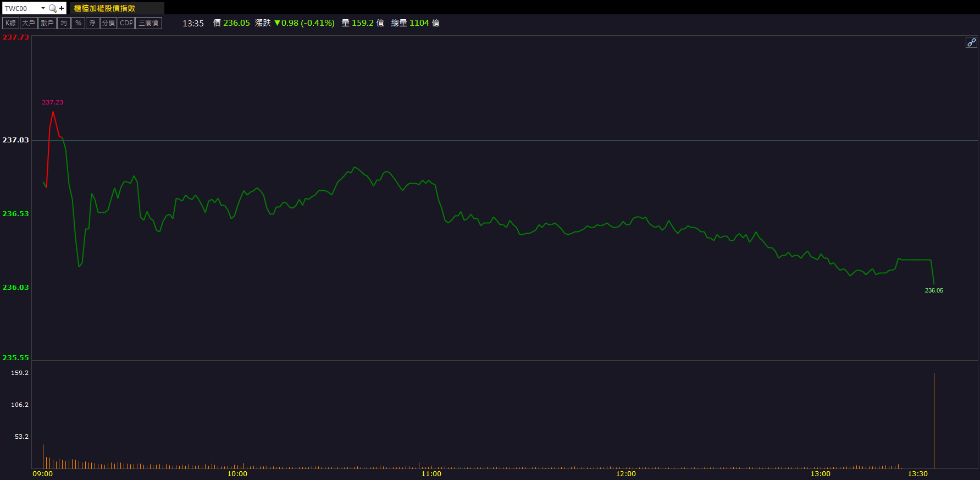
Task: Click the plus add-symbol icon
Action: (x=62, y=8)
